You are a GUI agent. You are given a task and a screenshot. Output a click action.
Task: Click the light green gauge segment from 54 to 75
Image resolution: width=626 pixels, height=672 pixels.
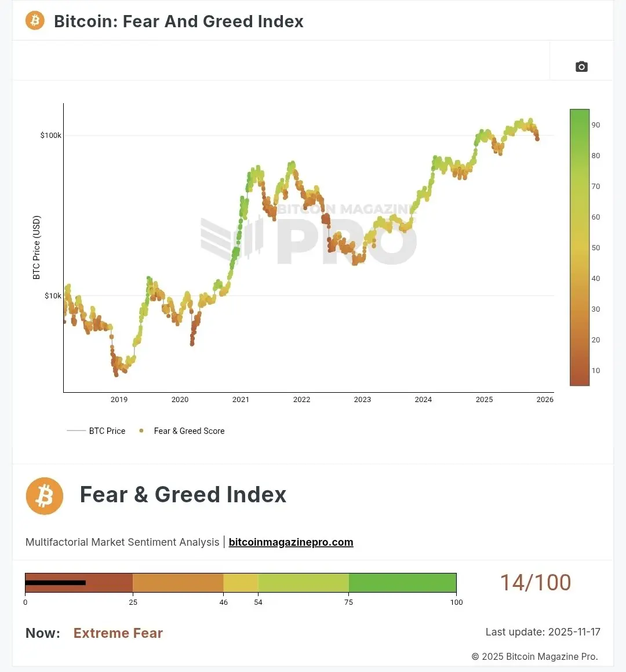pyautogui.click(x=303, y=583)
